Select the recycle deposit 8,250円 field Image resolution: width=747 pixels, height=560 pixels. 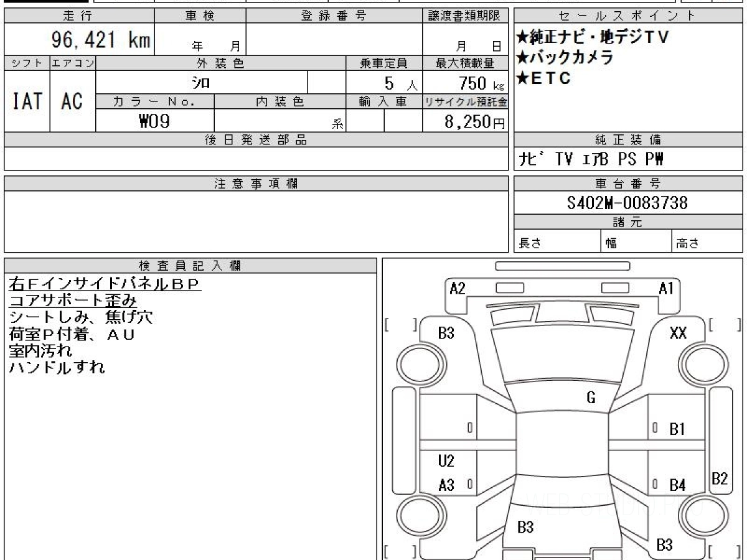pos(465,121)
